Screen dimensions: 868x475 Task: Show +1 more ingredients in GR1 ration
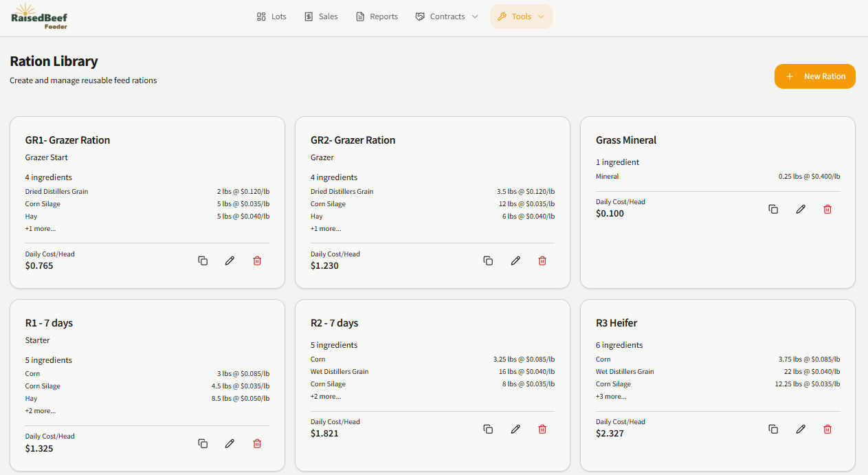click(41, 229)
